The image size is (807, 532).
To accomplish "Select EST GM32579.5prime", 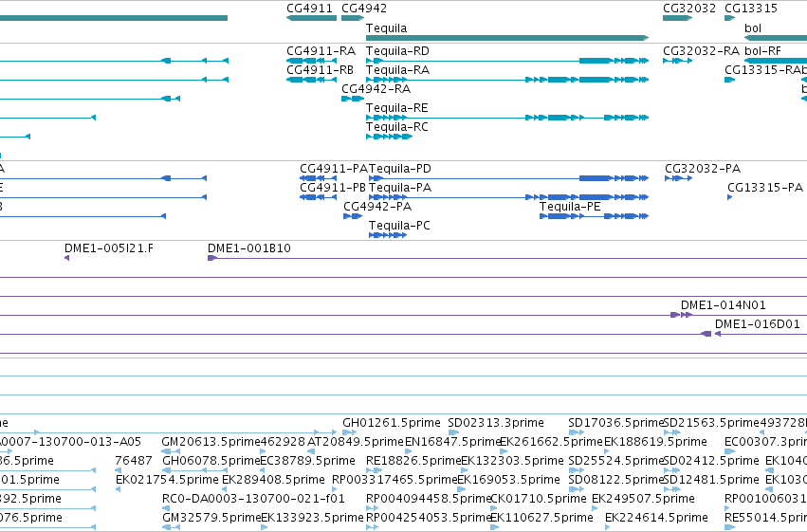I will tap(211, 518).
